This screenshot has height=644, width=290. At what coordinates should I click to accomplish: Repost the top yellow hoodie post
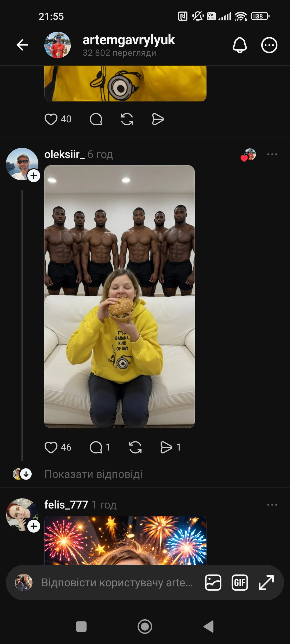coord(127,119)
